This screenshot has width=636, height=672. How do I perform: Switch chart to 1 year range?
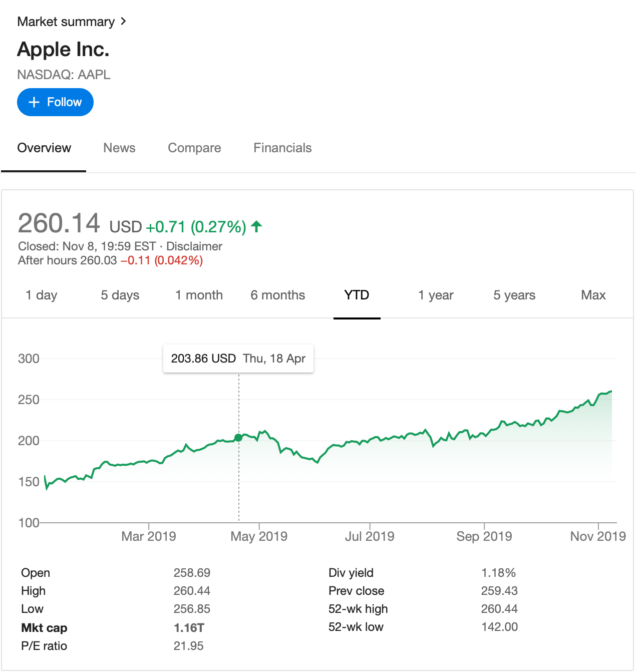[x=436, y=295]
